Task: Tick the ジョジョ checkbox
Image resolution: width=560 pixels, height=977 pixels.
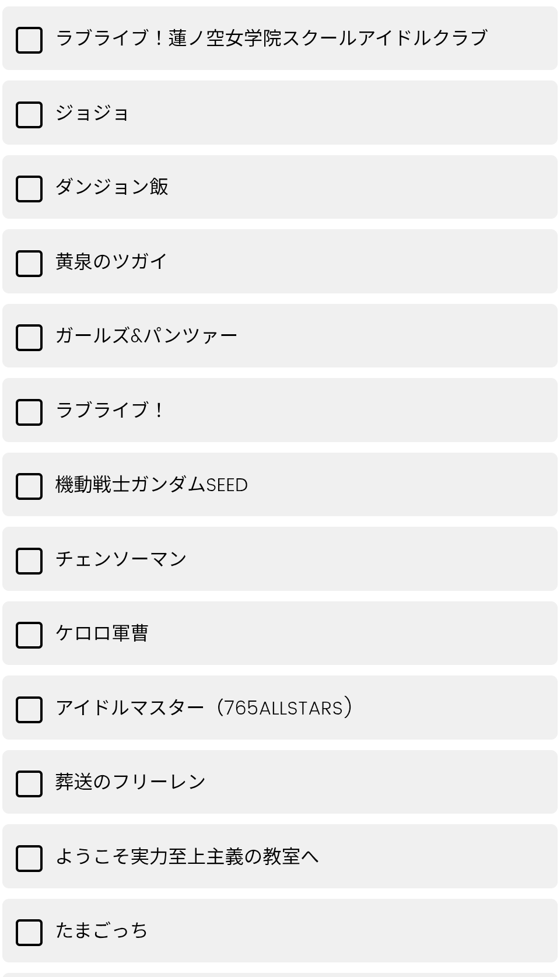Action: pyautogui.click(x=29, y=114)
